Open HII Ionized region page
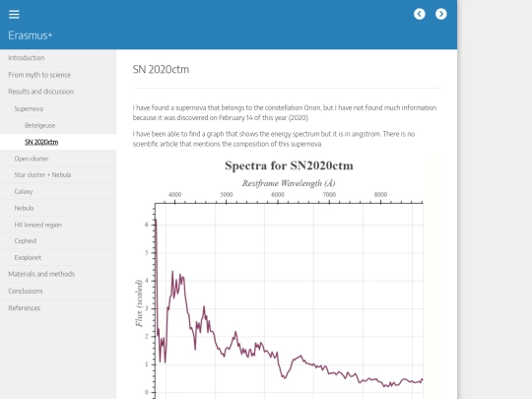532x399 pixels. 58,225
